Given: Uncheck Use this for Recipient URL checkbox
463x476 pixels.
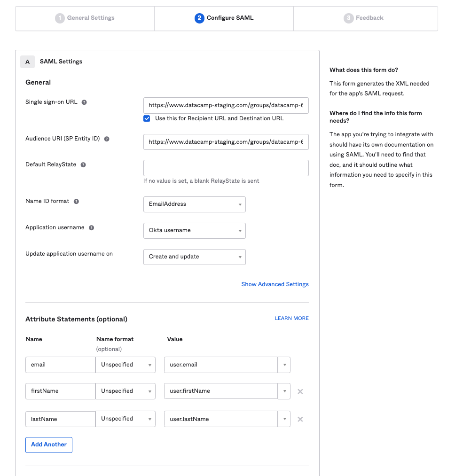Looking at the screenshot, I should point(147,118).
